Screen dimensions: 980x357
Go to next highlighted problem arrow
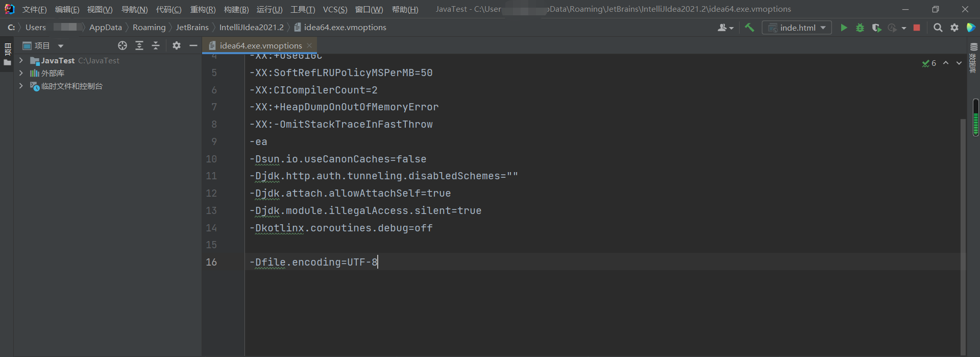click(x=959, y=63)
